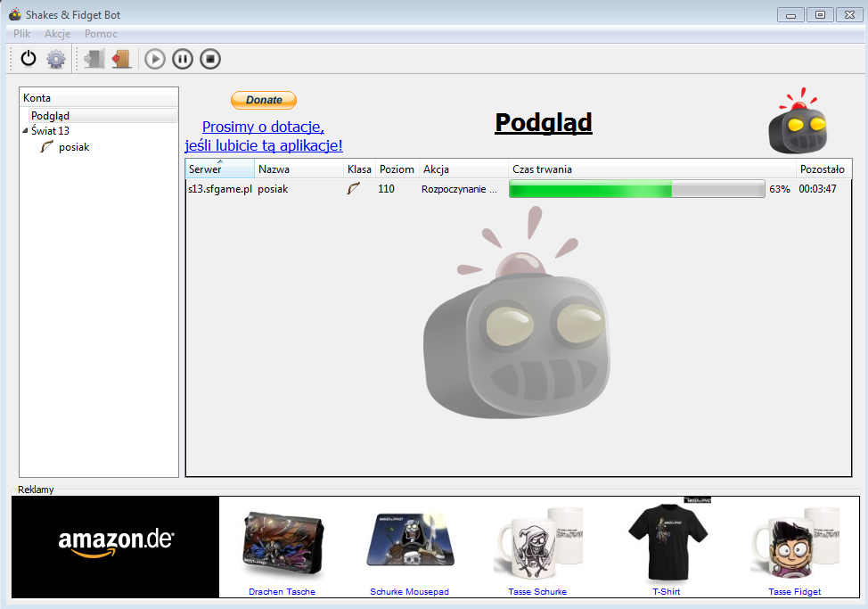This screenshot has height=609, width=868.
Task: Click the Pozostało column header
Action: 823,169
